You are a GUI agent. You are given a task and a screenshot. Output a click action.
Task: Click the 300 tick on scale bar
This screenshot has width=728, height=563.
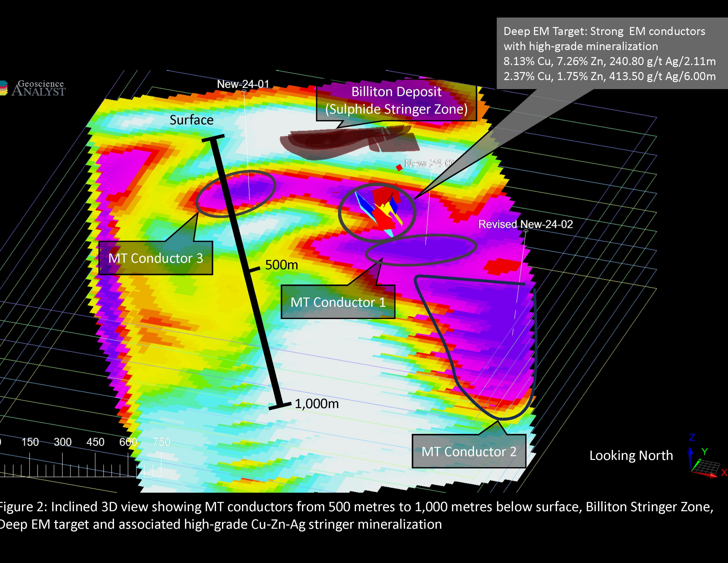click(63, 442)
